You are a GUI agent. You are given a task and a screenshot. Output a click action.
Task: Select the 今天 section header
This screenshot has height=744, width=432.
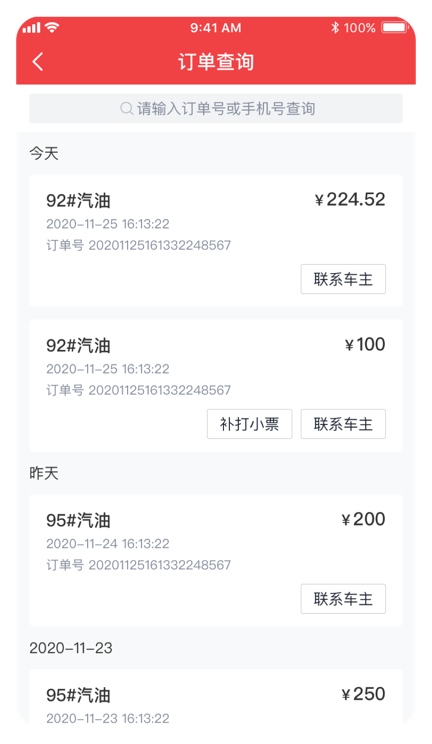click(44, 153)
